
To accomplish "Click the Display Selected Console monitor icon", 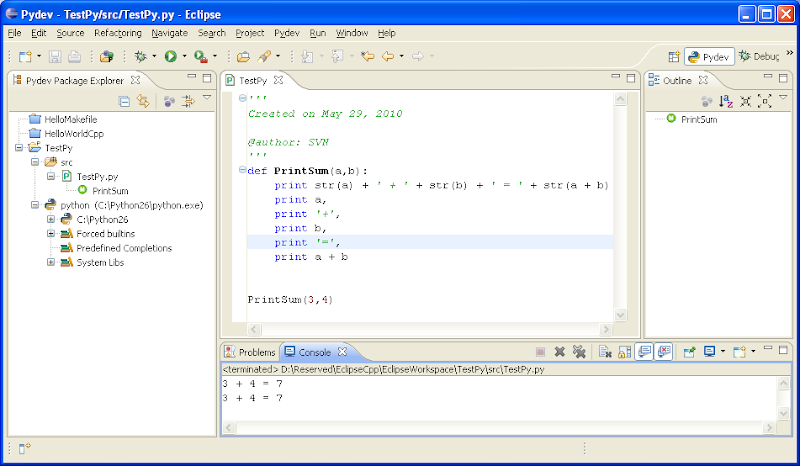I will 710,352.
